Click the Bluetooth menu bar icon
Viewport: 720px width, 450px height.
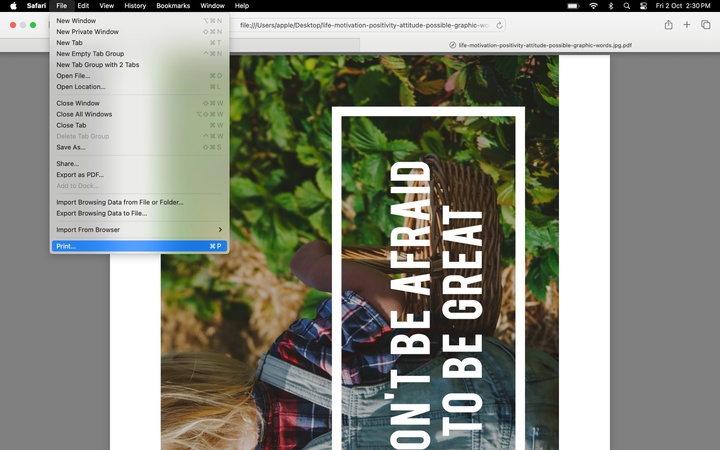(x=611, y=6)
